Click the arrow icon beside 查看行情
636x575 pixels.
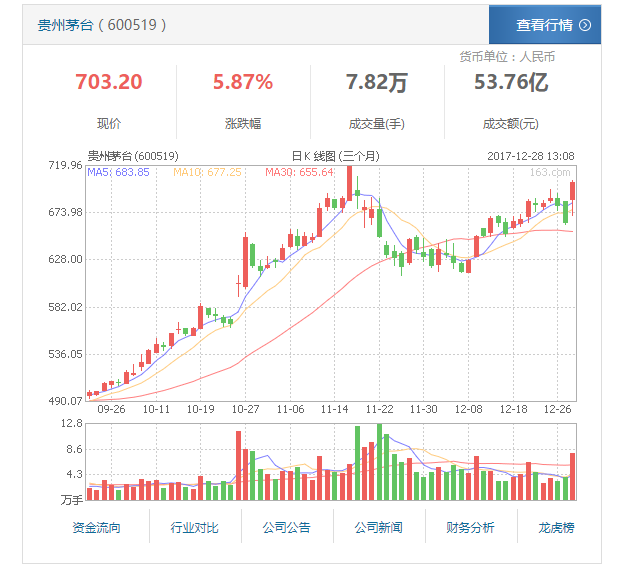584,25
